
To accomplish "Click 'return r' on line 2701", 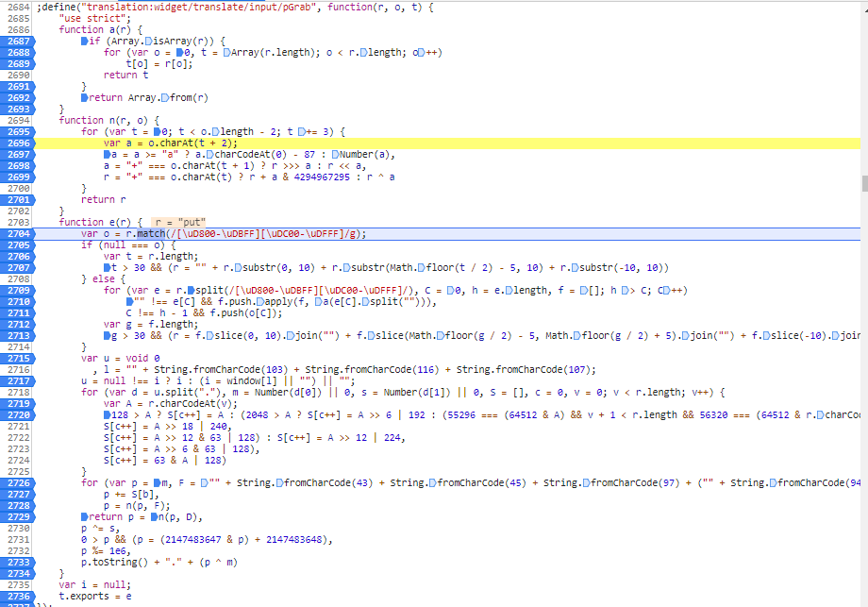I will coord(104,199).
